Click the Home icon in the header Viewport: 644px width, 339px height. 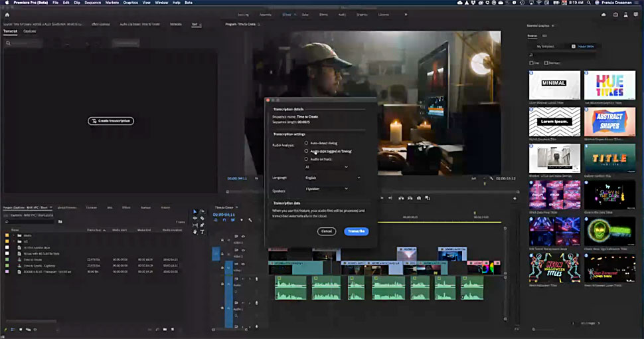click(7, 14)
